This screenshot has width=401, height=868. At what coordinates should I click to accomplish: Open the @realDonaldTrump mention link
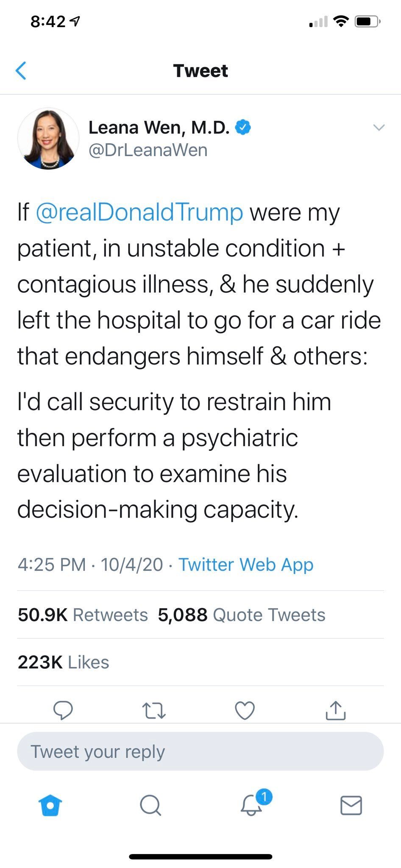click(x=140, y=212)
